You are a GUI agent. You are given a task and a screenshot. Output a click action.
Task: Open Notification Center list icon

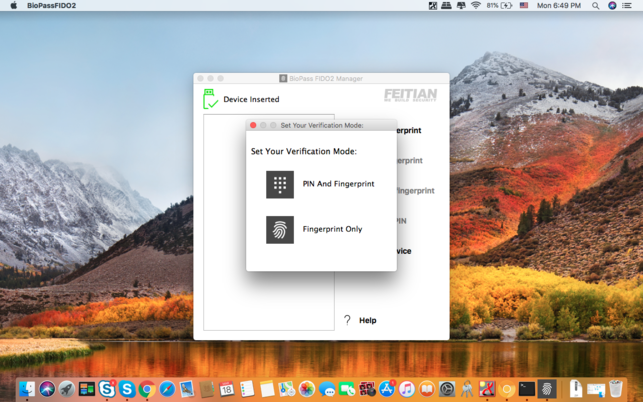click(x=627, y=5)
